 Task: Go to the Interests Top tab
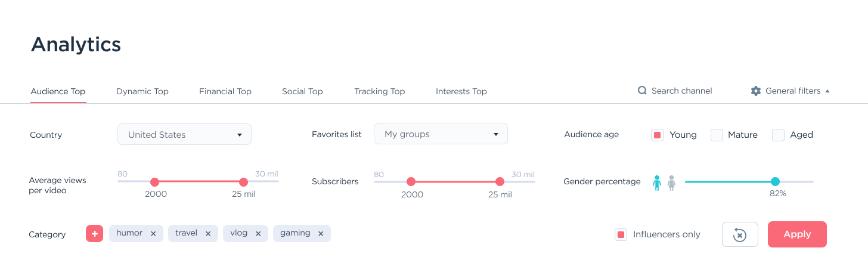click(461, 91)
